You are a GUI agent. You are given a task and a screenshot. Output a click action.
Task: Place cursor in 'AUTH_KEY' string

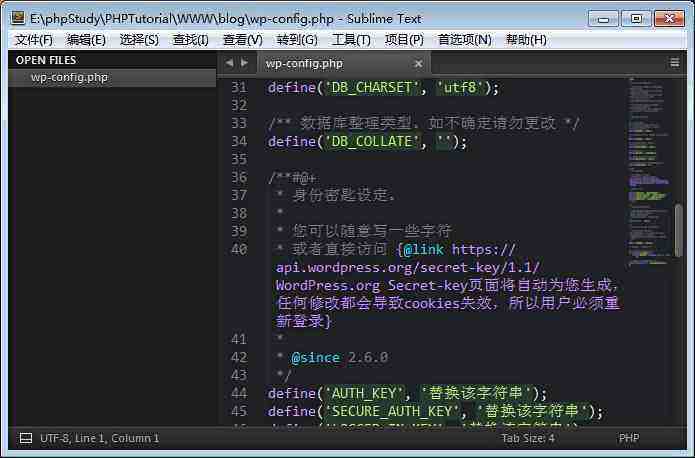[363, 393]
